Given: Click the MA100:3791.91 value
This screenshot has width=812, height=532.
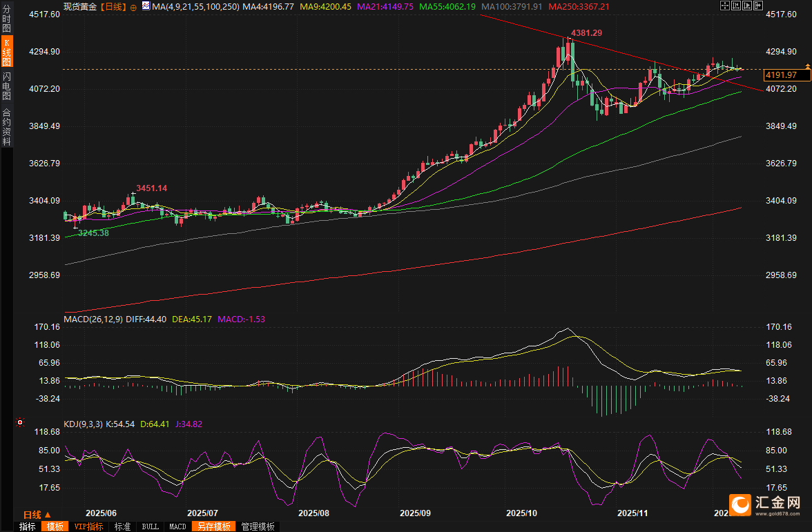Looking at the screenshot, I should tap(512, 7).
